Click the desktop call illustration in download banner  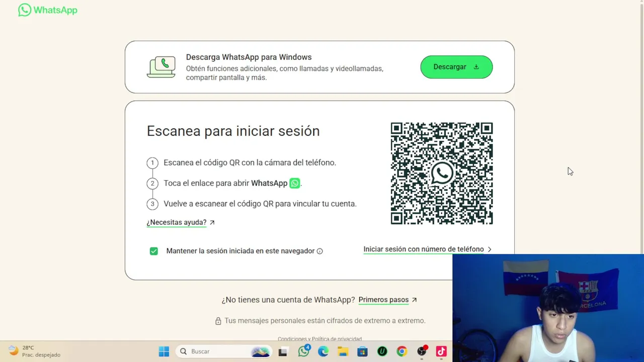161,67
